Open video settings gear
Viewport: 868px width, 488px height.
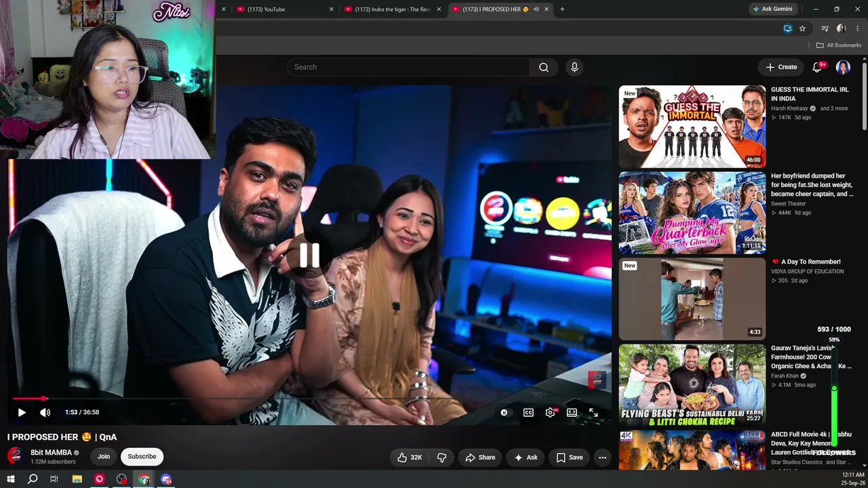(x=551, y=412)
